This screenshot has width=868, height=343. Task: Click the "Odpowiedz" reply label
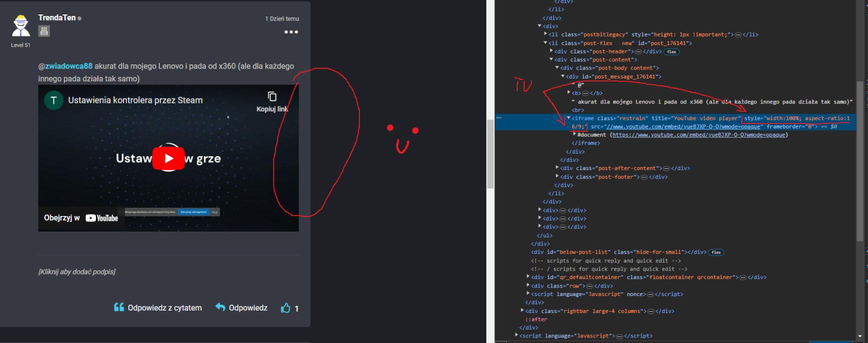pyautogui.click(x=248, y=308)
